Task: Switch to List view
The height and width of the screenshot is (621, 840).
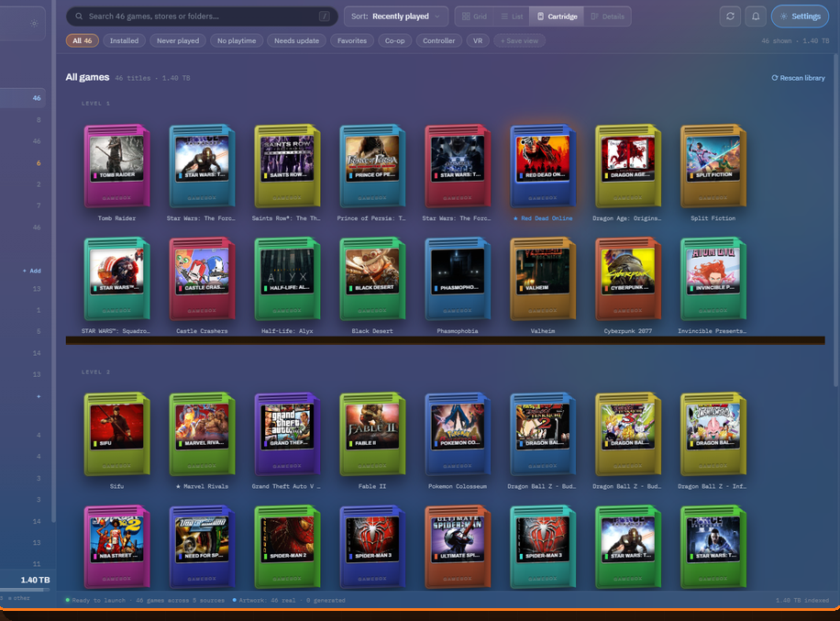Action: [x=512, y=17]
